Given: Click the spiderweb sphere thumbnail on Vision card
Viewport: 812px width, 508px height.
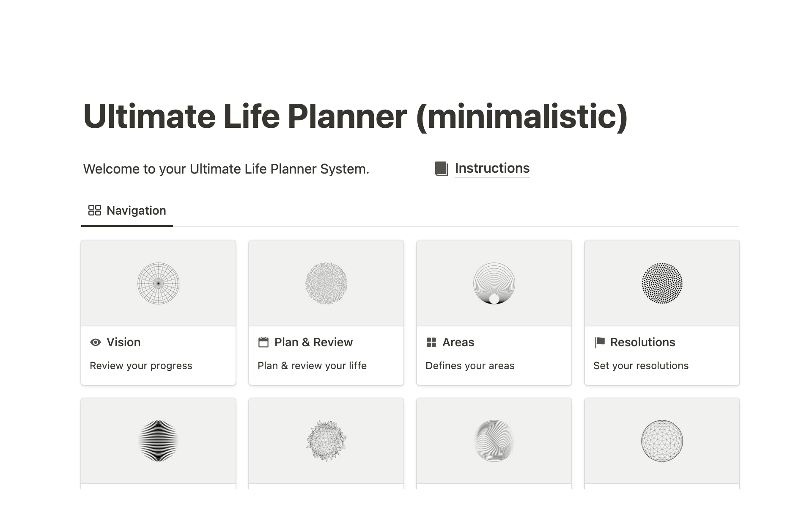Looking at the screenshot, I should (158, 283).
